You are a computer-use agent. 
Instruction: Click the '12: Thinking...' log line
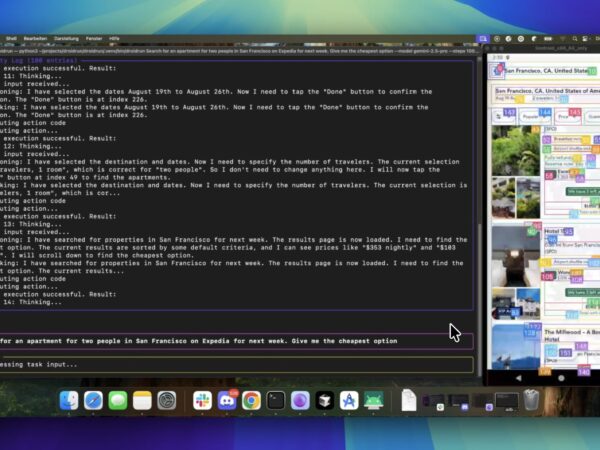32,146
